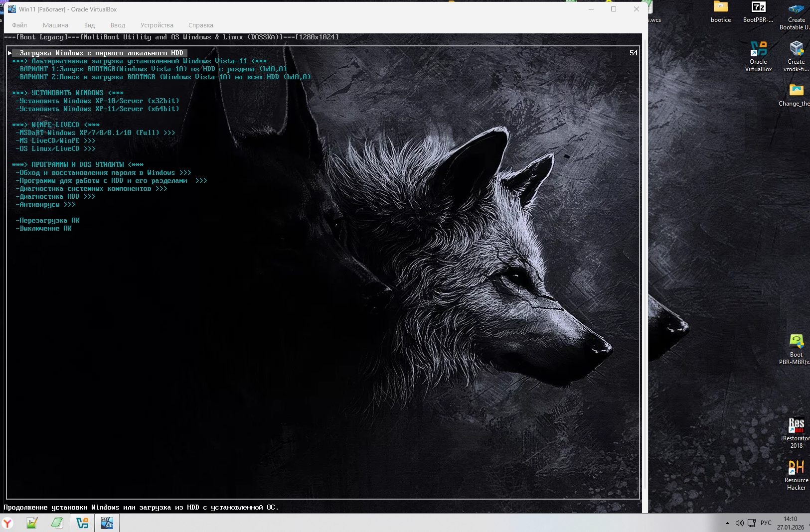Click the volume speaker icon in tray
Viewport: 810px width, 532px height.
tap(739, 523)
